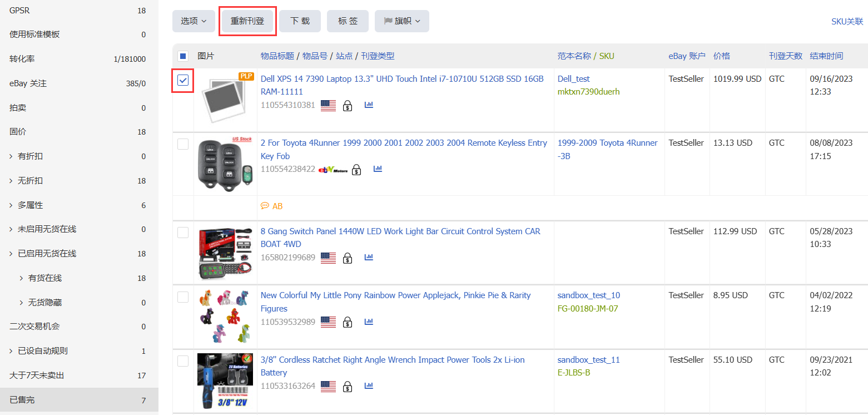Click price lock icon on Cordless Ratchet listing
The image size is (868, 415).
click(x=348, y=386)
